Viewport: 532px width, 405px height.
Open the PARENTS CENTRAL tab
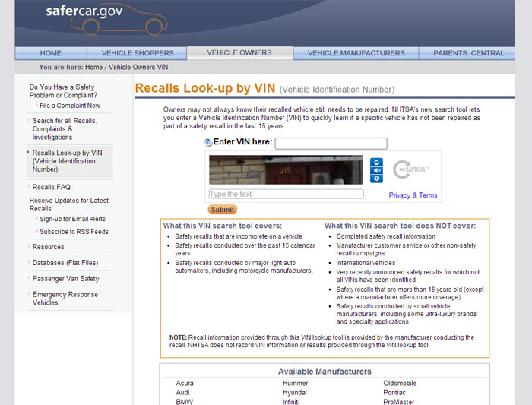(x=468, y=53)
